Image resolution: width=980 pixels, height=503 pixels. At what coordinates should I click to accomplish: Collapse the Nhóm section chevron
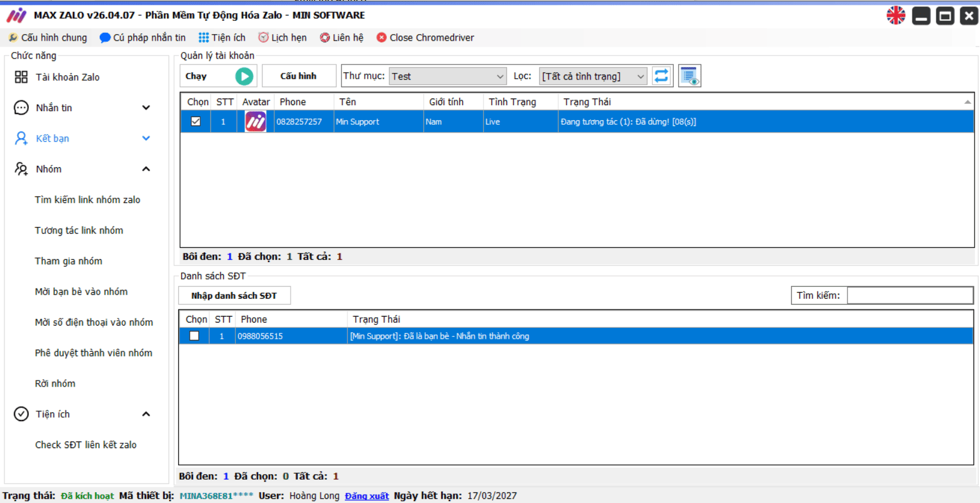point(146,169)
